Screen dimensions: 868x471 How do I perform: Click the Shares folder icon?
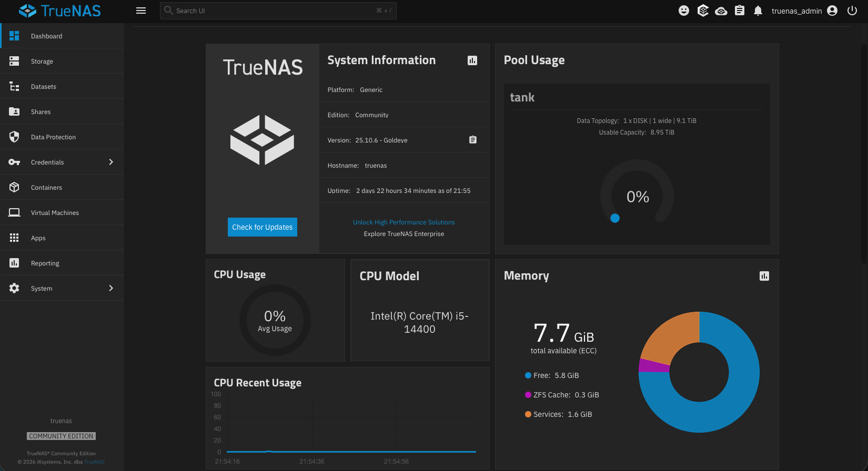[x=14, y=111]
